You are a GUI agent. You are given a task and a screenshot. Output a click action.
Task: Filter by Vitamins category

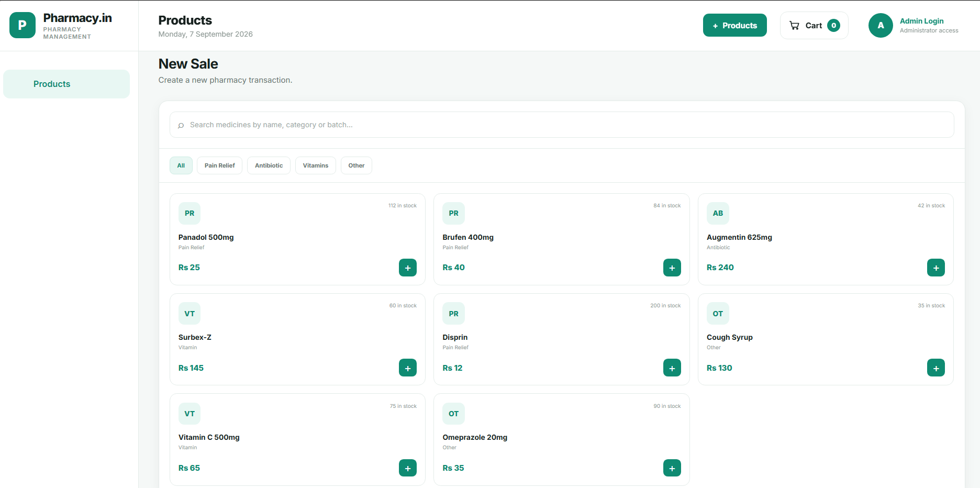(x=316, y=165)
